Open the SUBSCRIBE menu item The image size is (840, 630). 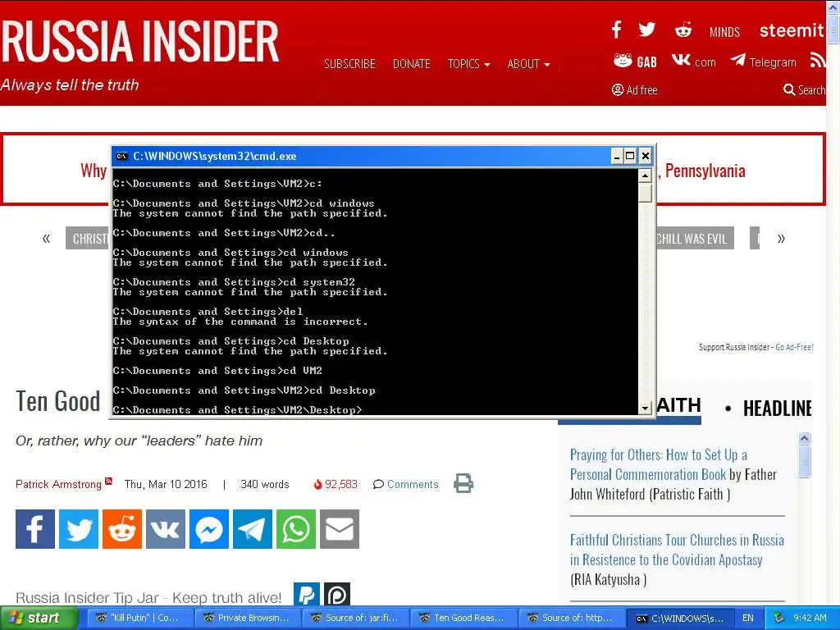[349, 64]
